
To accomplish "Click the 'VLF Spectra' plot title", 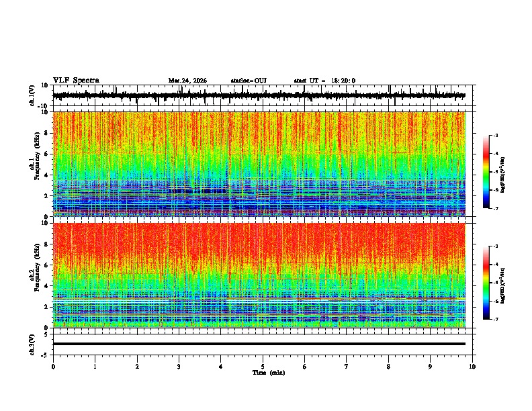I will click(76, 81).
